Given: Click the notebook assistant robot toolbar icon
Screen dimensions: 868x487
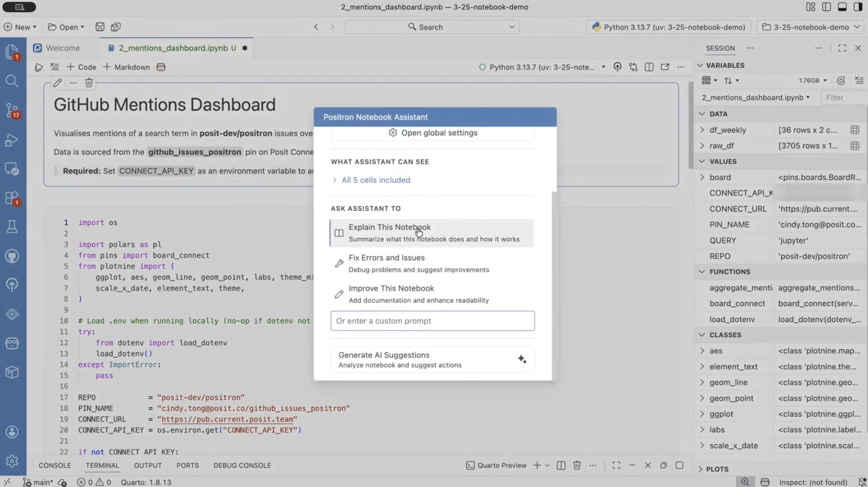Looking at the screenshot, I should pyautogui.click(x=161, y=67).
